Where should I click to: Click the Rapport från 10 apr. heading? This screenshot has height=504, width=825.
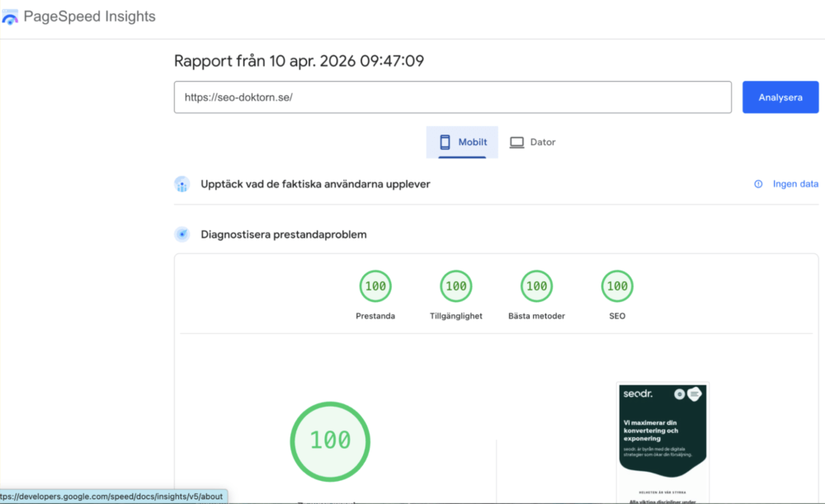coord(299,61)
